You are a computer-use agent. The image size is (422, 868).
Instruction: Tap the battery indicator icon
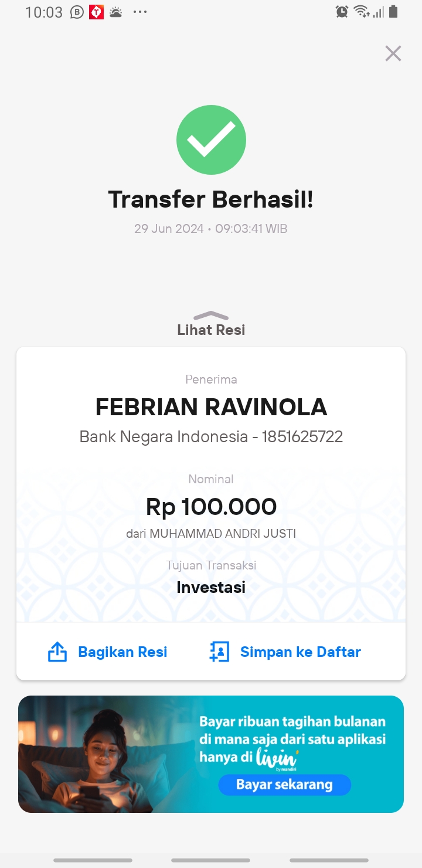[x=393, y=11]
